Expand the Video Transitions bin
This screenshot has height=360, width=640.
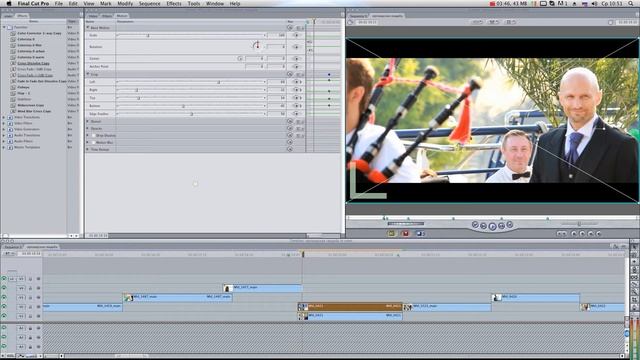click(x=4, y=117)
